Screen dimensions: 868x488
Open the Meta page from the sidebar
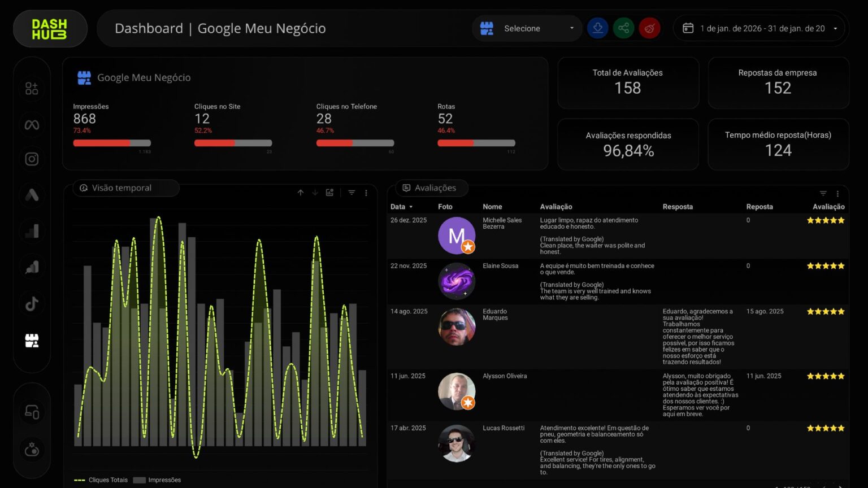click(x=32, y=125)
